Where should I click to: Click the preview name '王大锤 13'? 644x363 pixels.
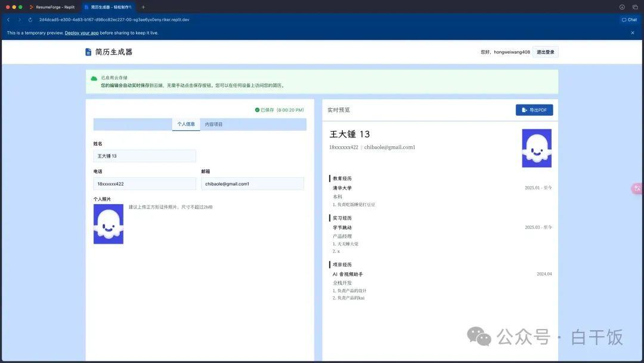point(349,134)
